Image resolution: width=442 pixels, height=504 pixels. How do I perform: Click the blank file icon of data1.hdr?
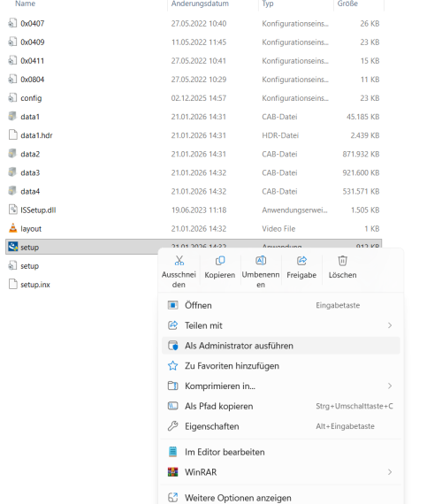tap(13, 134)
